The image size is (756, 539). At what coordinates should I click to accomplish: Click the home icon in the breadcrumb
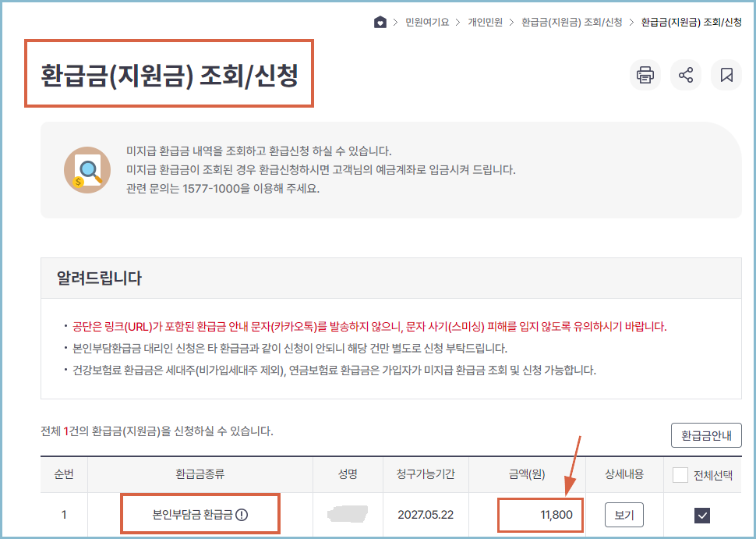(x=380, y=22)
